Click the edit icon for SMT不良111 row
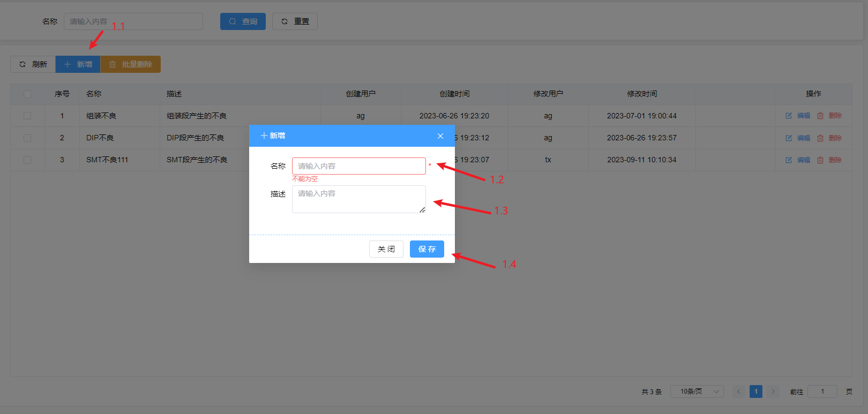The image size is (868, 414). pos(789,160)
